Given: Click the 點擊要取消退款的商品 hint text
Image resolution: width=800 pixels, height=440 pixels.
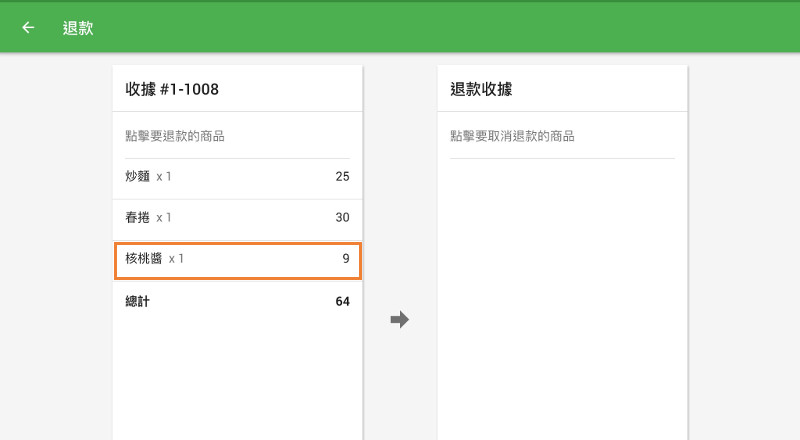Looking at the screenshot, I should click(512, 136).
